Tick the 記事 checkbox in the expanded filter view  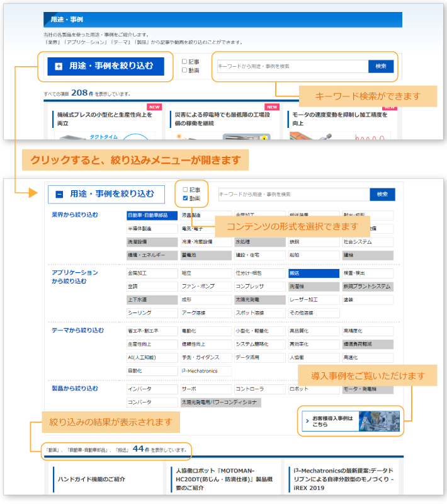185,190
